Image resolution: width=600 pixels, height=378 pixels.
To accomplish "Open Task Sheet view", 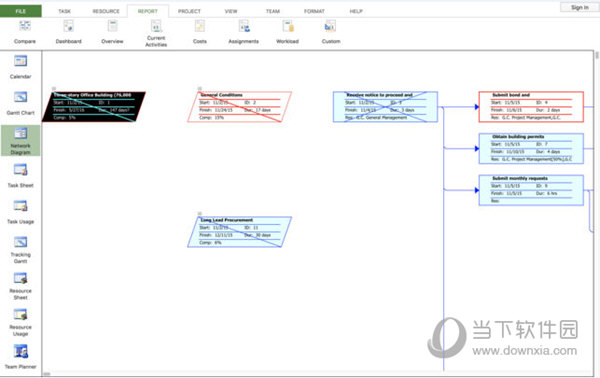I will 21,176.
